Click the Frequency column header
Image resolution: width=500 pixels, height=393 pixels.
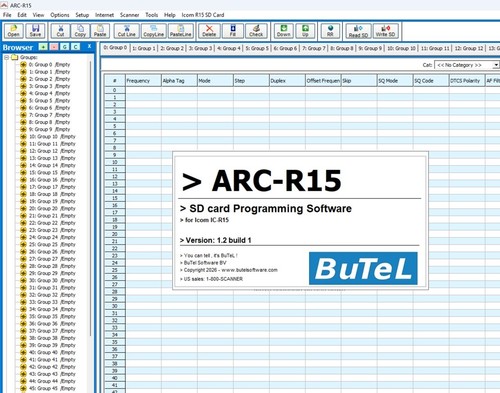coord(143,81)
